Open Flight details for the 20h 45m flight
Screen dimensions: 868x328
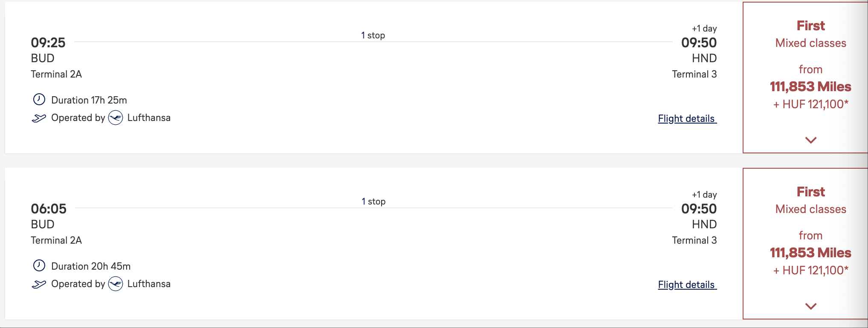coord(687,285)
